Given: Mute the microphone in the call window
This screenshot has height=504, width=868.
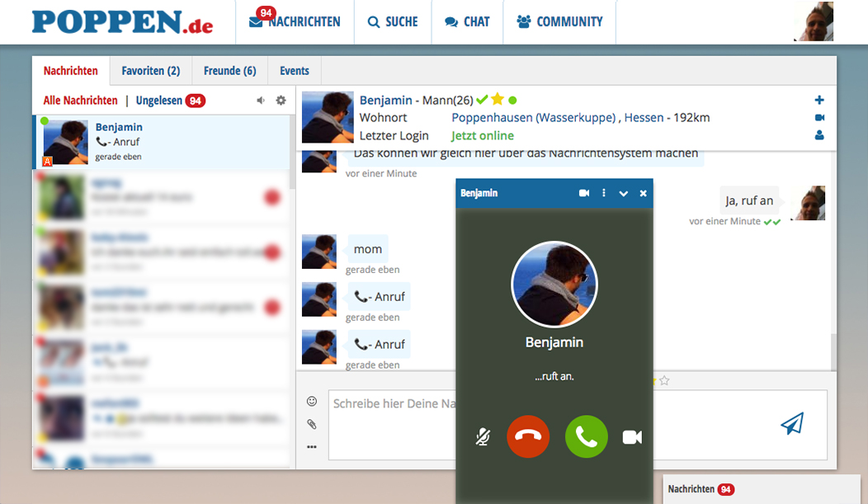Looking at the screenshot, I should tap(484, 437).
